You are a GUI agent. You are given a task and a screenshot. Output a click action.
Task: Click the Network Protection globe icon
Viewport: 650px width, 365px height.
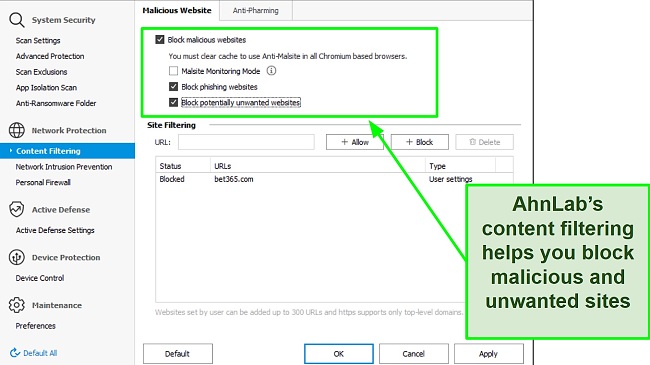point(17,130)
